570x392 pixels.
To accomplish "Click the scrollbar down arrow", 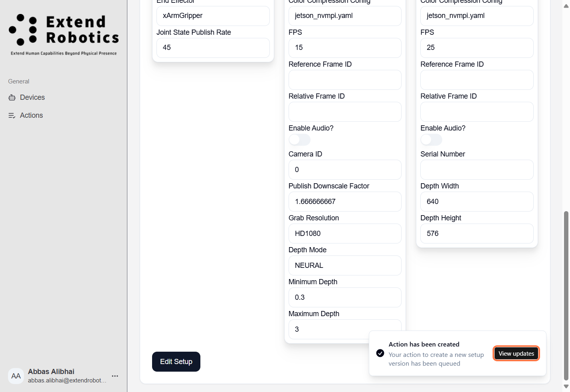I will coord(566,386).
